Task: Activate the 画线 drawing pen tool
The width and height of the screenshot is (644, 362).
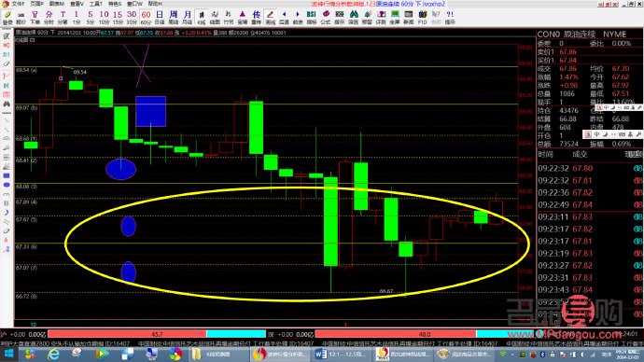Action: pyautogui.click(x=271, y=17)
